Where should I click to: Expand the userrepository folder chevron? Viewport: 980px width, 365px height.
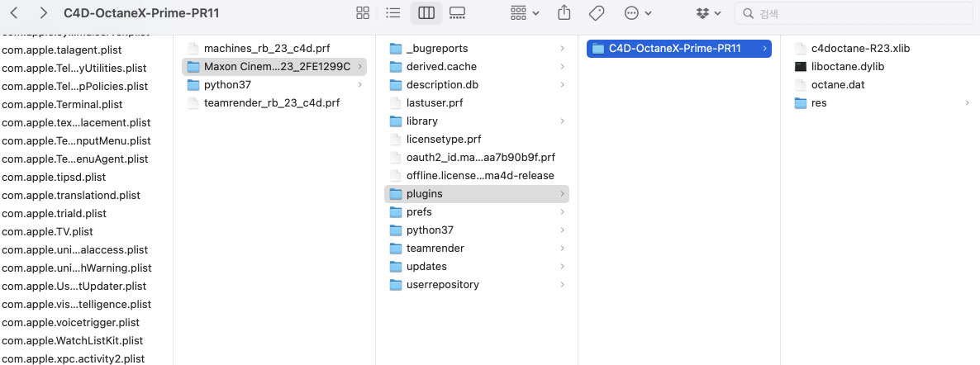point(563,284)
